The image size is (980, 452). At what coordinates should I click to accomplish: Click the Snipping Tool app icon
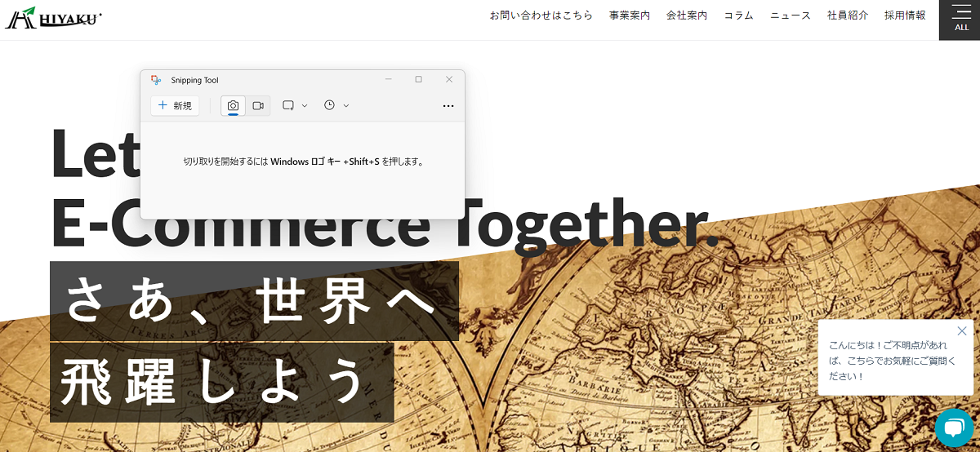[x=156, y=80]
